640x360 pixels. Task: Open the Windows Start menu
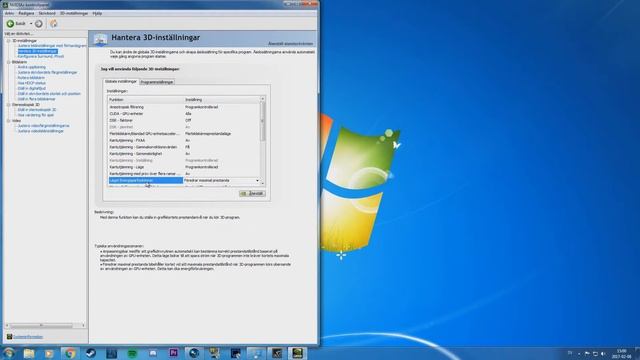[x=9, y=353]
